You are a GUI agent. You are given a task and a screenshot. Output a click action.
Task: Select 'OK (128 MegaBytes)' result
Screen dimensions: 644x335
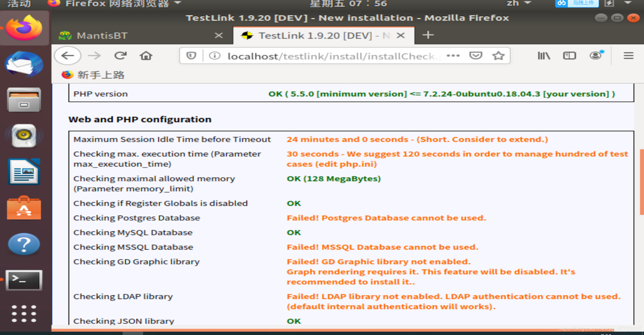pyautogui.click(x=333, y=179)
